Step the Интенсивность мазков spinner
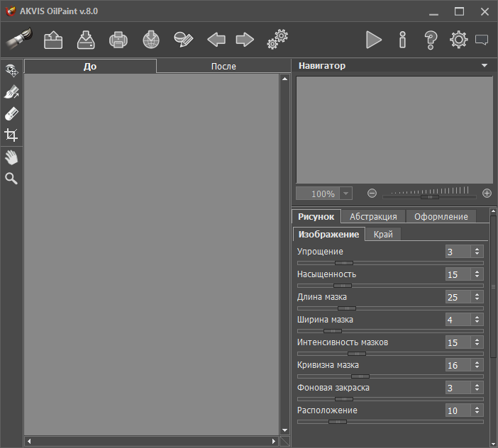The height and width of the screenshot is (448, 498). tap(477, 342)
